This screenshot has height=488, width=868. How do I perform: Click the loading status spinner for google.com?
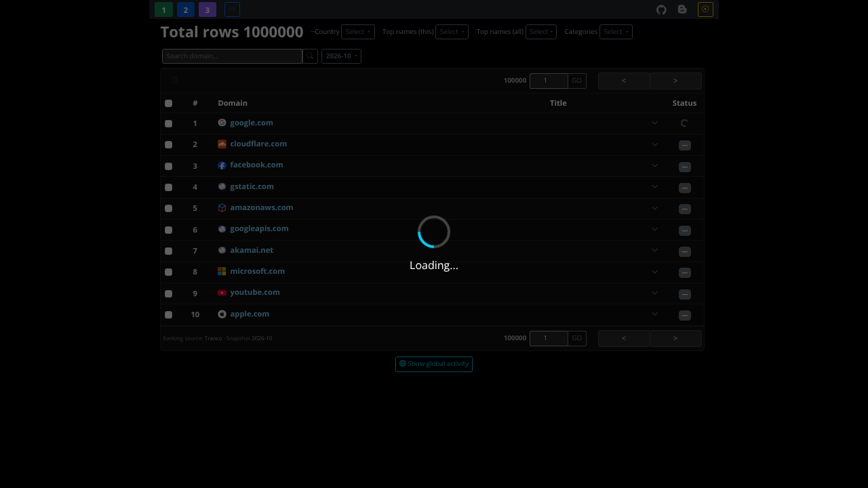tap(684, 123)
